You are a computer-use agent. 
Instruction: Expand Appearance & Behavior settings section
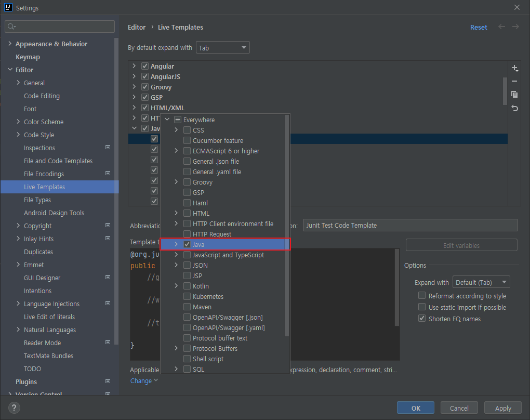coord(10,44)
